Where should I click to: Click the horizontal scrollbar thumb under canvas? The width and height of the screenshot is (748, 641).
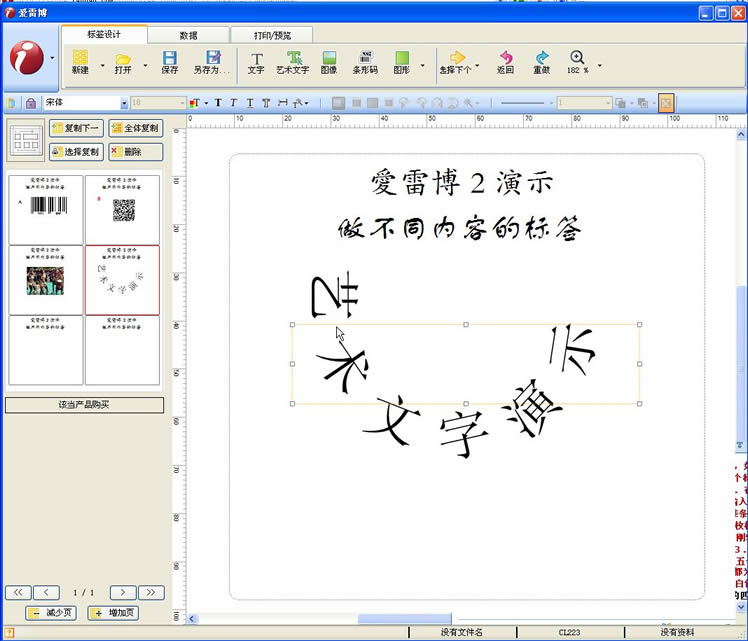click(405, 619)
